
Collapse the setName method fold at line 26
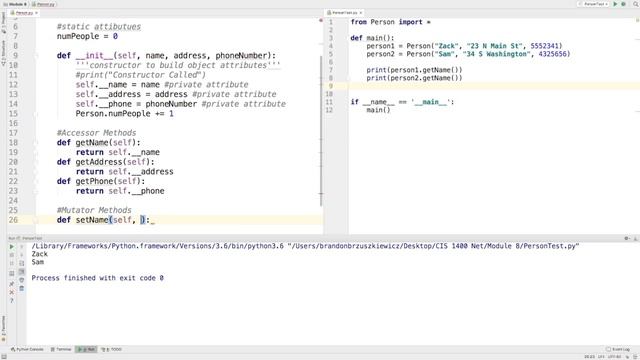click(x=36, y=220)
